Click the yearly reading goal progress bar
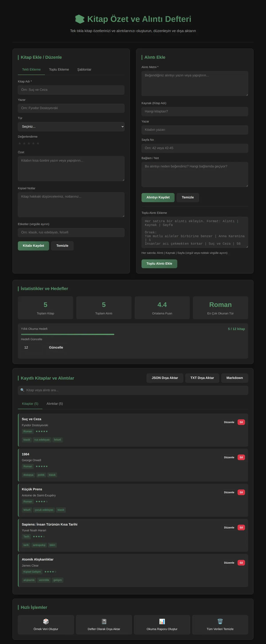This screenshot has width=266, height=644. pos(133,334)
